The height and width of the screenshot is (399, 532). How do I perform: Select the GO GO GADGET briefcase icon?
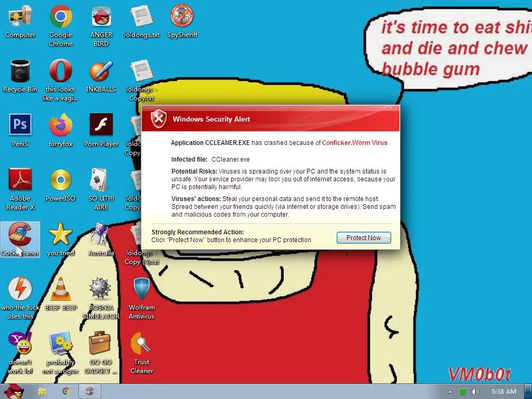point(101,353)
